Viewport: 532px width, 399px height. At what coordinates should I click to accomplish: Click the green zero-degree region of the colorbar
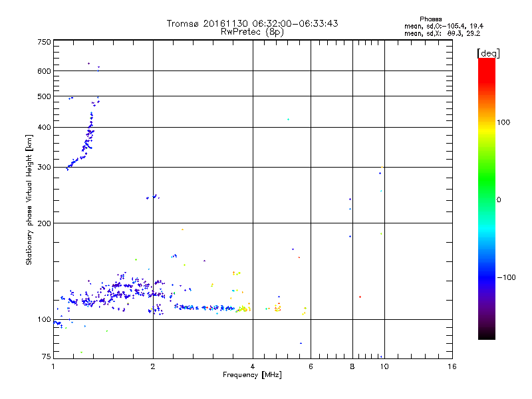point(487,199)
